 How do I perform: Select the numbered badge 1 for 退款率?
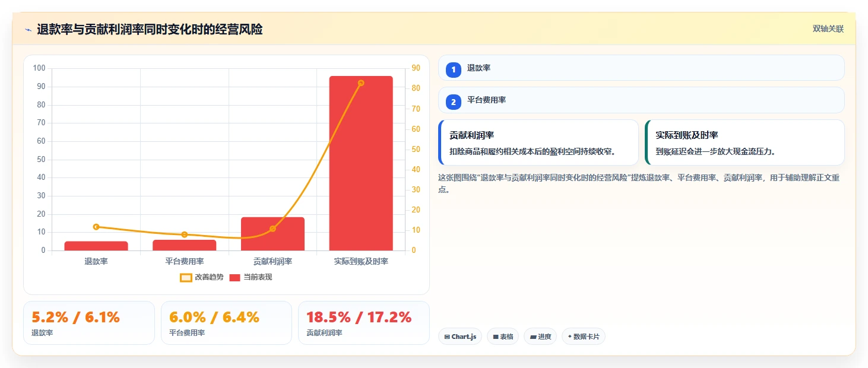click(x=454, y=70)
